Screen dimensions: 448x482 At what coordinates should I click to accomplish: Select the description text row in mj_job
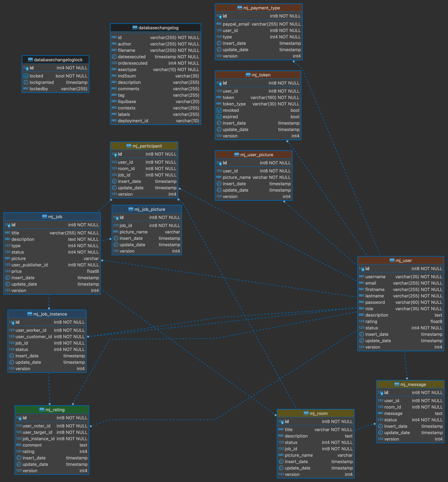52,239
